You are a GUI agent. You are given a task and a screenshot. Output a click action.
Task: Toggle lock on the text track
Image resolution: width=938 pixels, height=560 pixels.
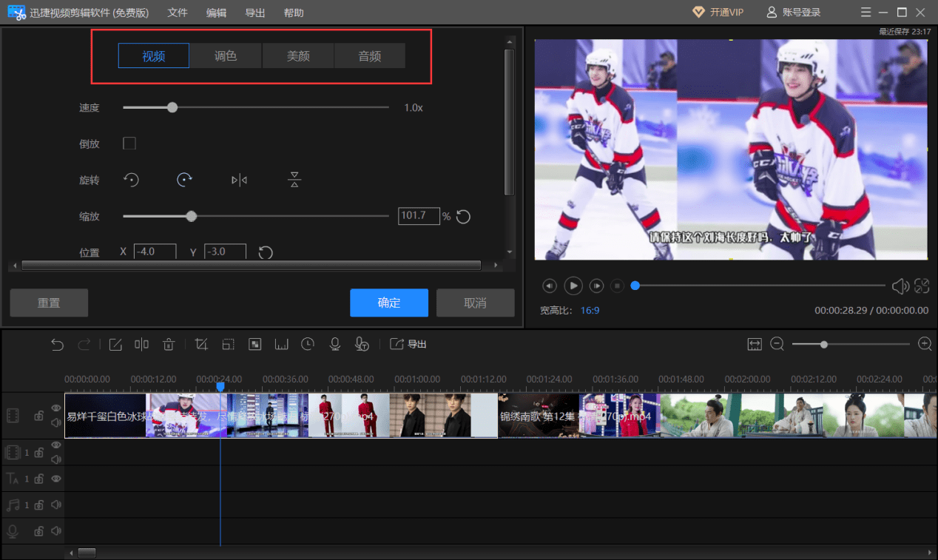(39, 479)
